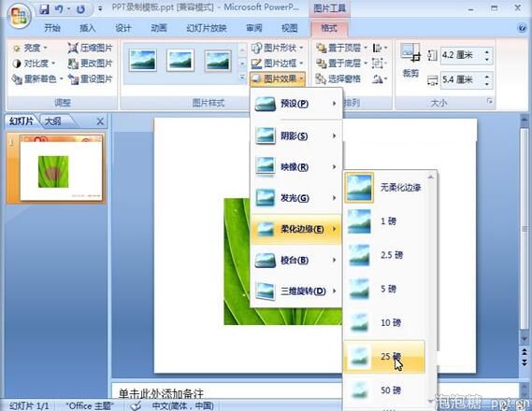Choose 无柔化边缘 no soft edges
The image size is (532, 411).
[x=384, y=188]
